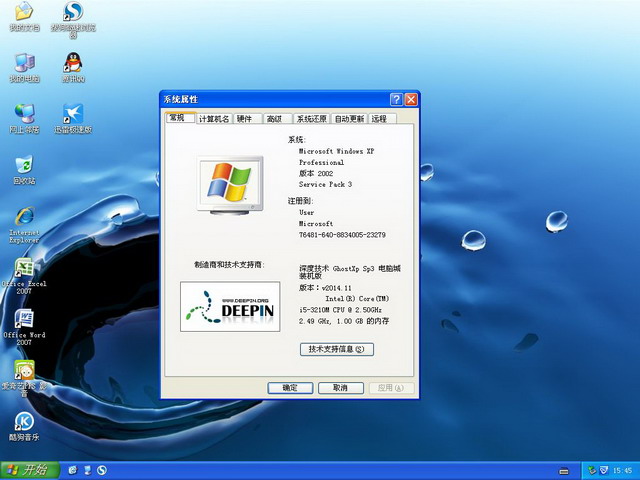
Task: Switch to the 系统还原 tab
Action: pyautogui.click(x=311, y=119)
